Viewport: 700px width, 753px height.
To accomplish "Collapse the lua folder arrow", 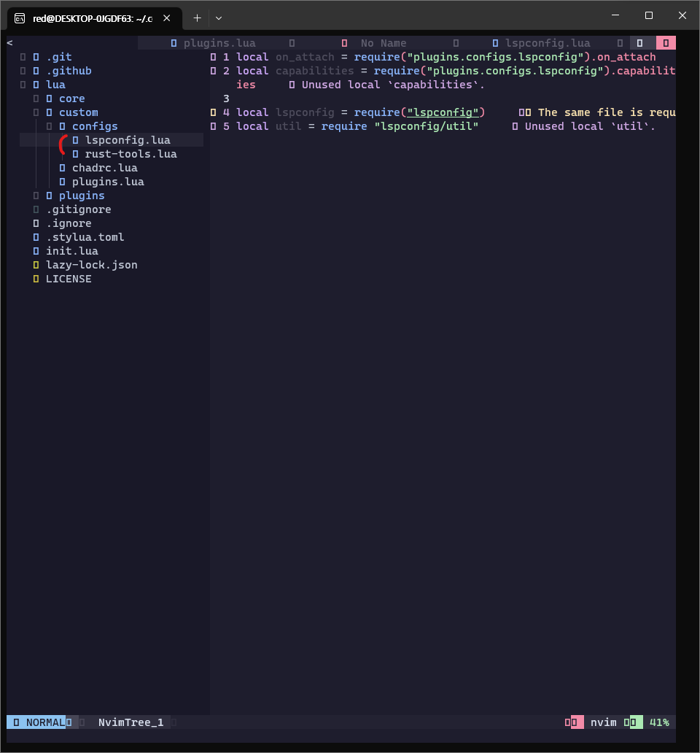I will pyautogui.click(x=23, y=85).
